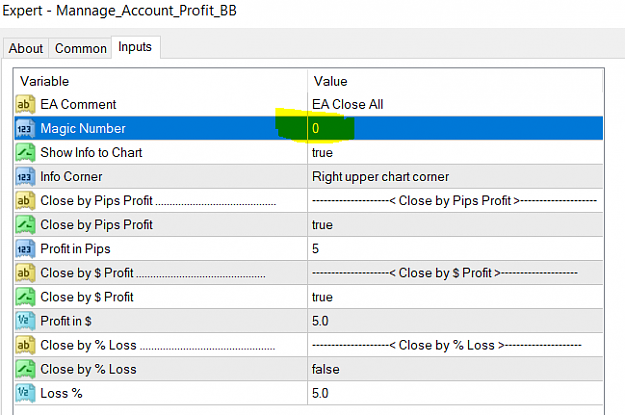This screenshot has height=415, width=625.
Task: Click the Magic Number value field showing 0
Action: (455, 128)
